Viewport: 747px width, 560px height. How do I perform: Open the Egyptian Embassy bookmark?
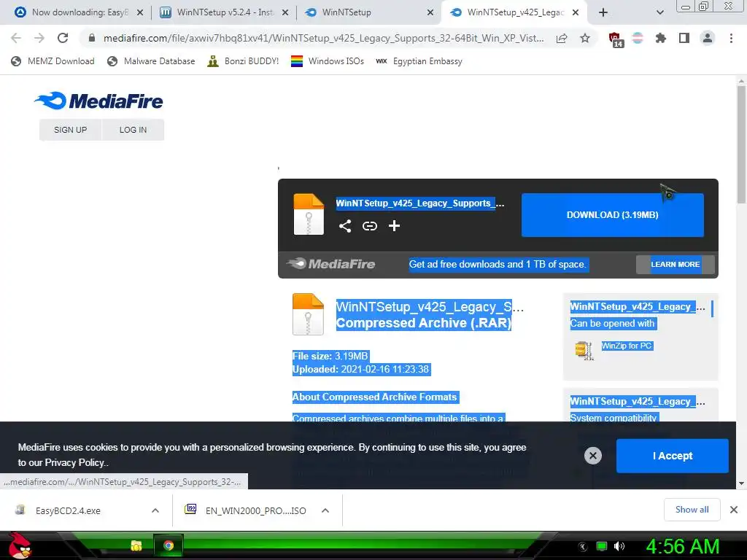point(419,61)
